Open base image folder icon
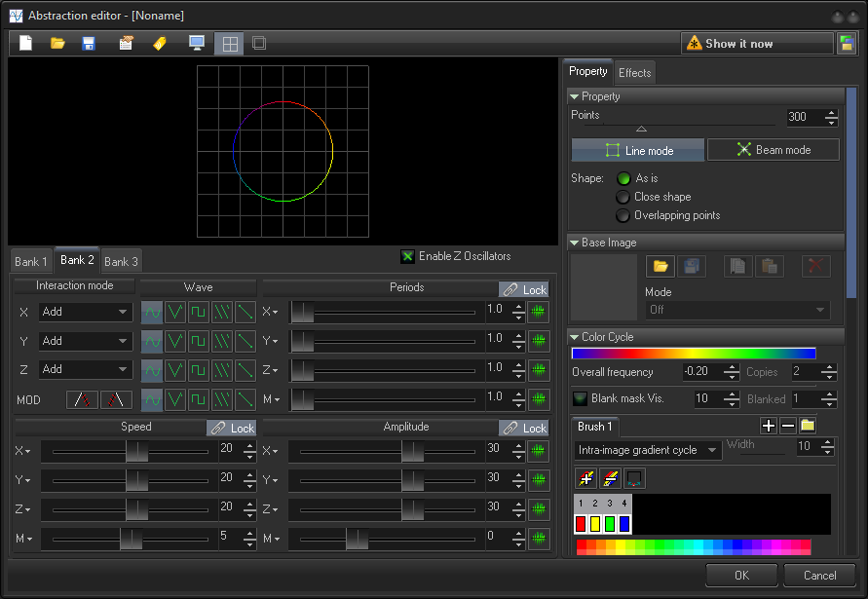Screen dimensions: 868x599 tap(660, 266)
